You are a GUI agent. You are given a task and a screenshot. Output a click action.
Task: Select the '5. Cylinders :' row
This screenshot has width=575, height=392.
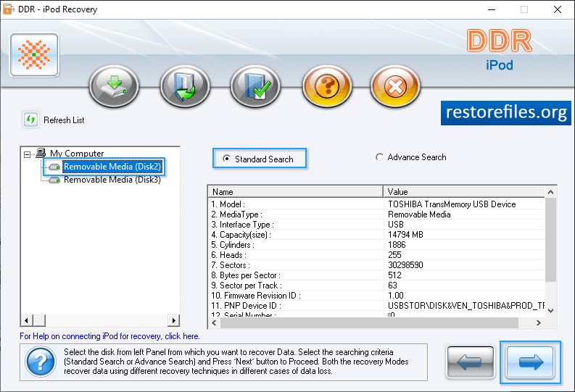pyautogui.click(x=376, y=245)
